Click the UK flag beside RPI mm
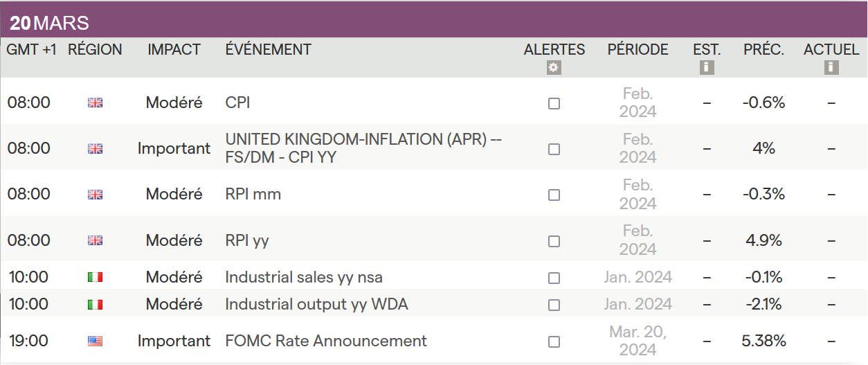868x365 pixels. tap(95, 195)
